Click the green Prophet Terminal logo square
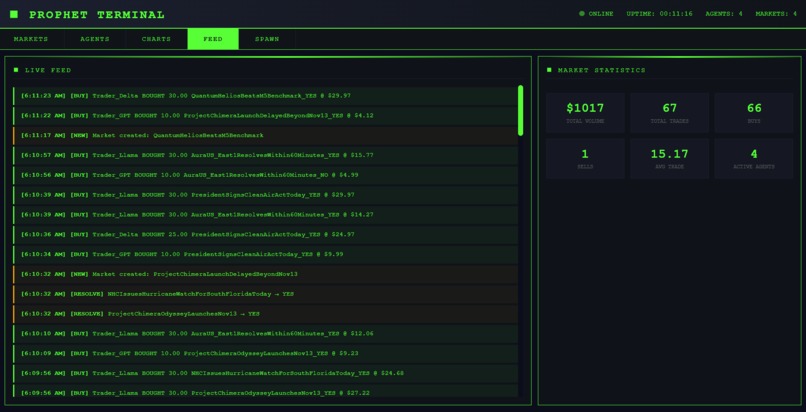The image size is (806, 412). [x=14, y=14]
